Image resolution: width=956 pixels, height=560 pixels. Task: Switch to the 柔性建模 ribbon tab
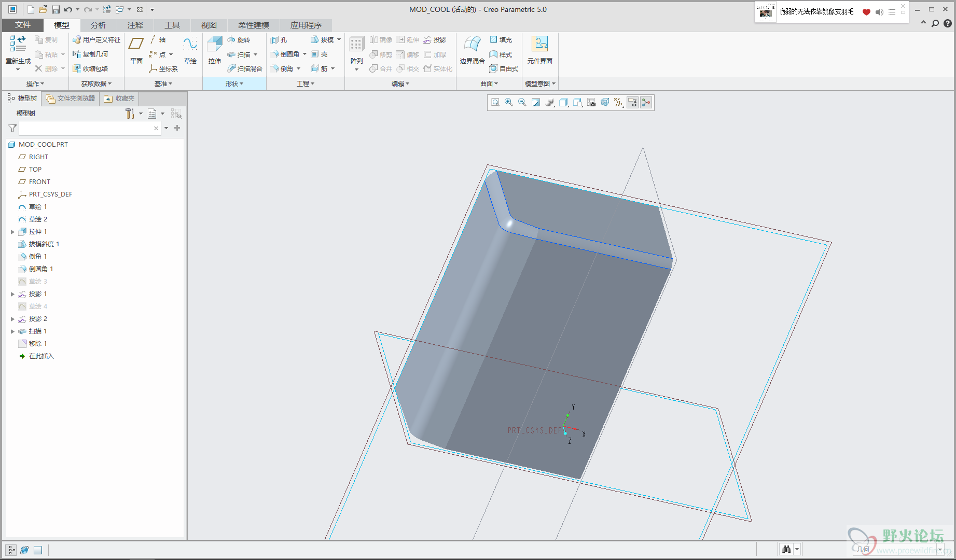pyautogui.click(x=254, y=25)
